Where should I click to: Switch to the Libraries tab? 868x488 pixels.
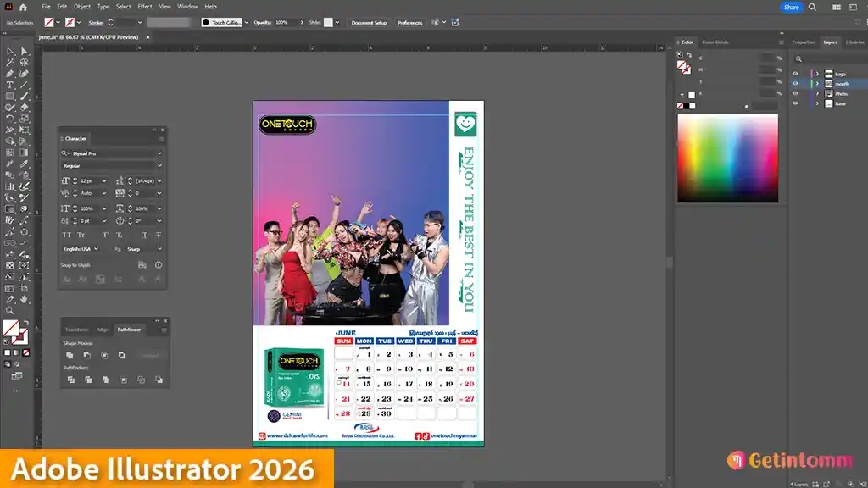click(x=854, y=42)
